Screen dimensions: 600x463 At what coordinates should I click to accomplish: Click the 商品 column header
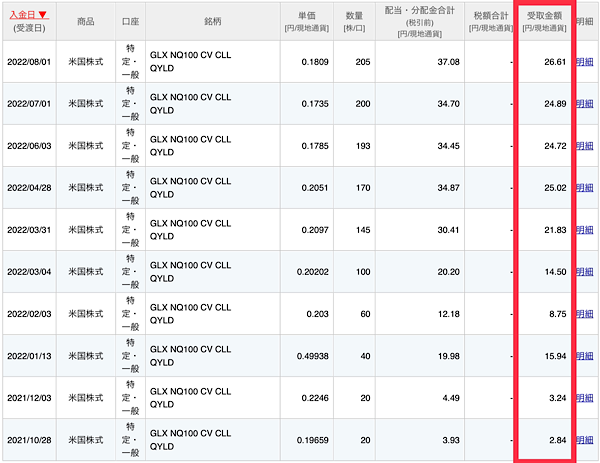coord(86,21)
